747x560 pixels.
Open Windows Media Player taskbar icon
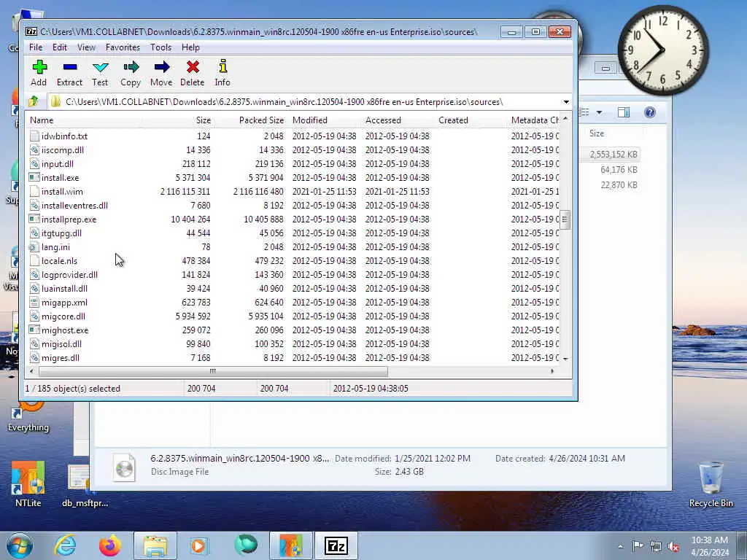(x=200, y=545)
